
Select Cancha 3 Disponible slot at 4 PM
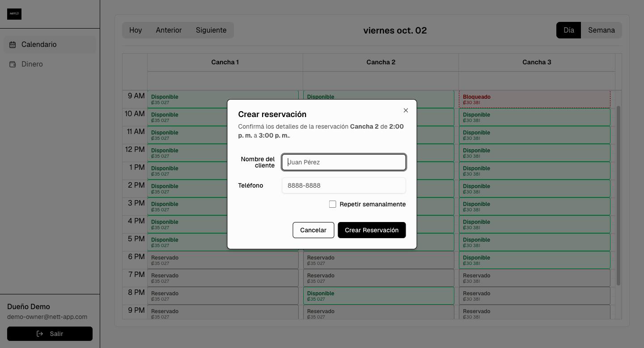click(x=534, y=224)
